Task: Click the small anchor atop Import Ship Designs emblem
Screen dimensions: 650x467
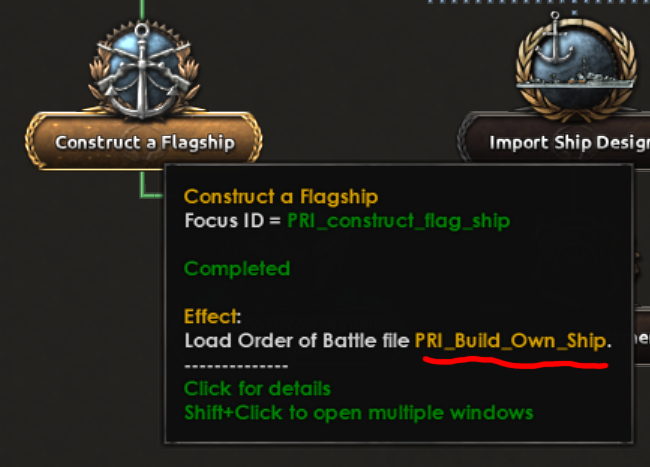Action: coord(555,38)
